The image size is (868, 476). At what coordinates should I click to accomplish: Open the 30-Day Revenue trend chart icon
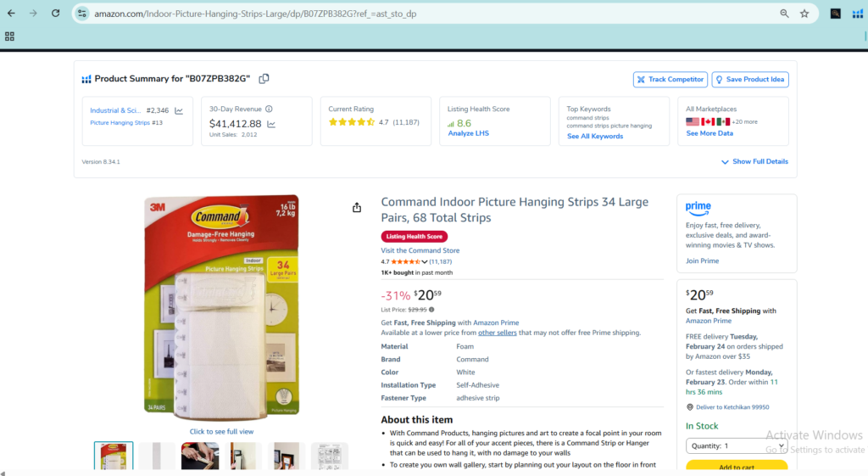click(x=271, y=124)
